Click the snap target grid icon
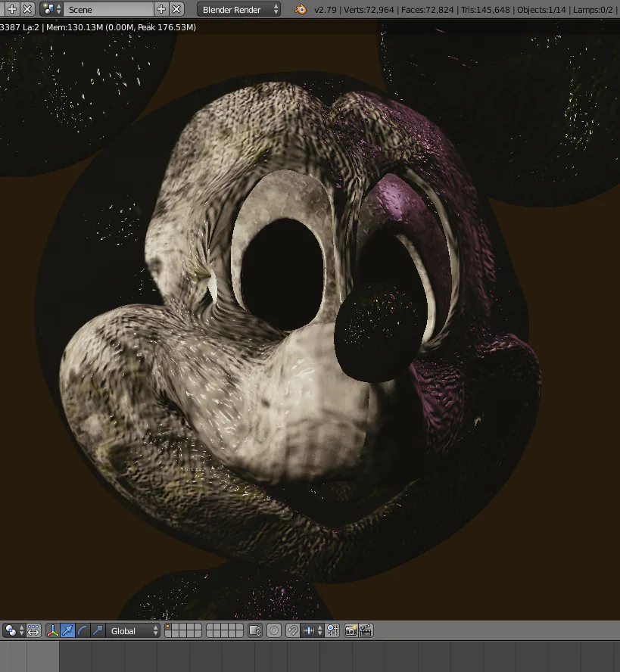The height and width of the screenshot is (672, 620). pyautogui.click(x=333, y=630)
